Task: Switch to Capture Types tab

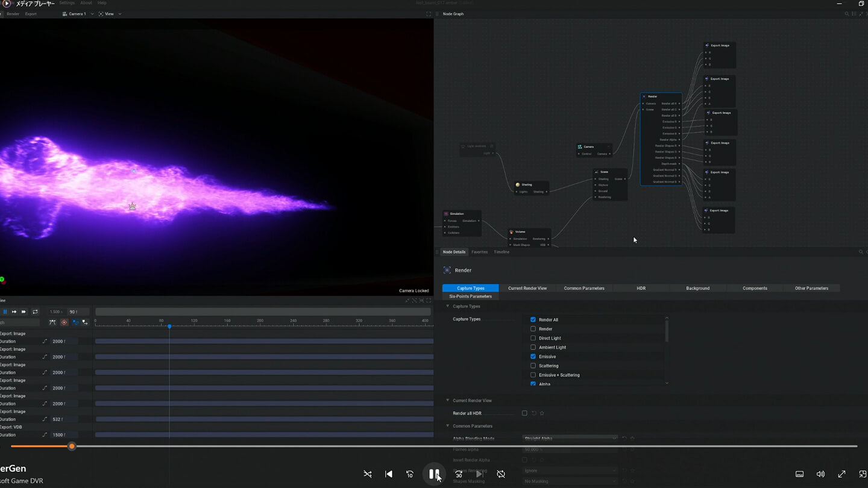Action: (x=471, y=288)
